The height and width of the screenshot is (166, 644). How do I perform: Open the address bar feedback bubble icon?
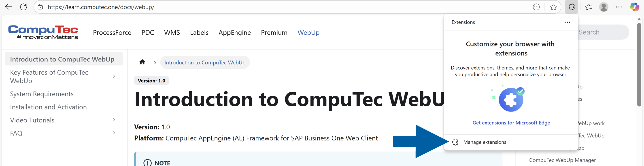[x=536, y=7]
